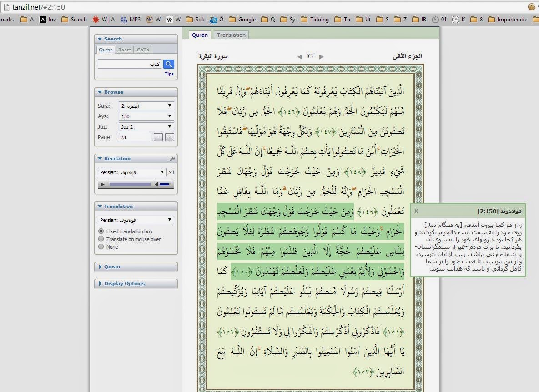Click the translation box title [2:150]

(499, 211)
